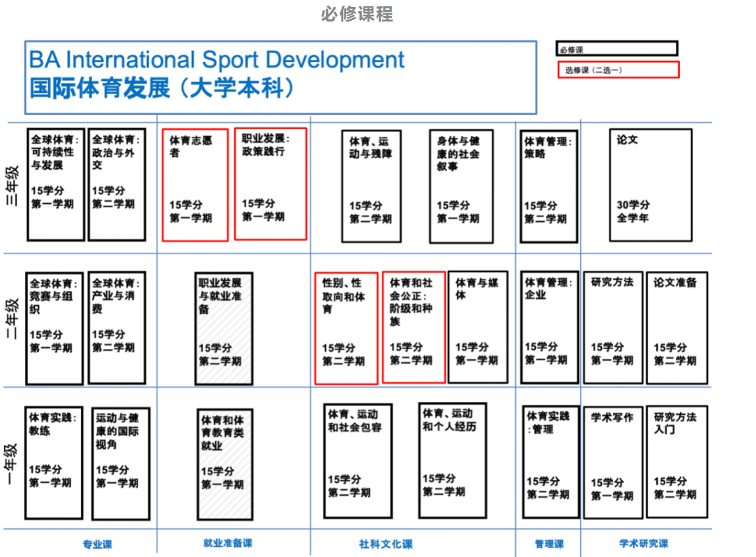This screenshot has height=557, width=756.
Task: Click the 体育志愿者 elective course box
Action: tap(195, 184)
